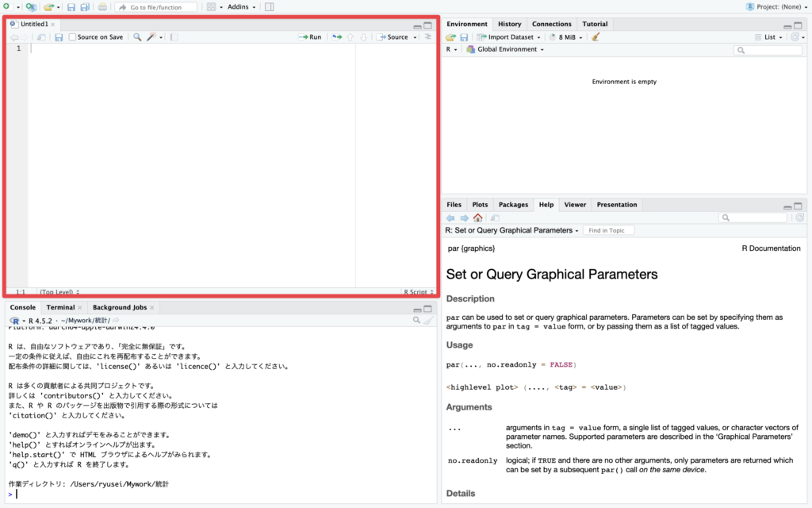Switch to the History tab

[509, 24]
